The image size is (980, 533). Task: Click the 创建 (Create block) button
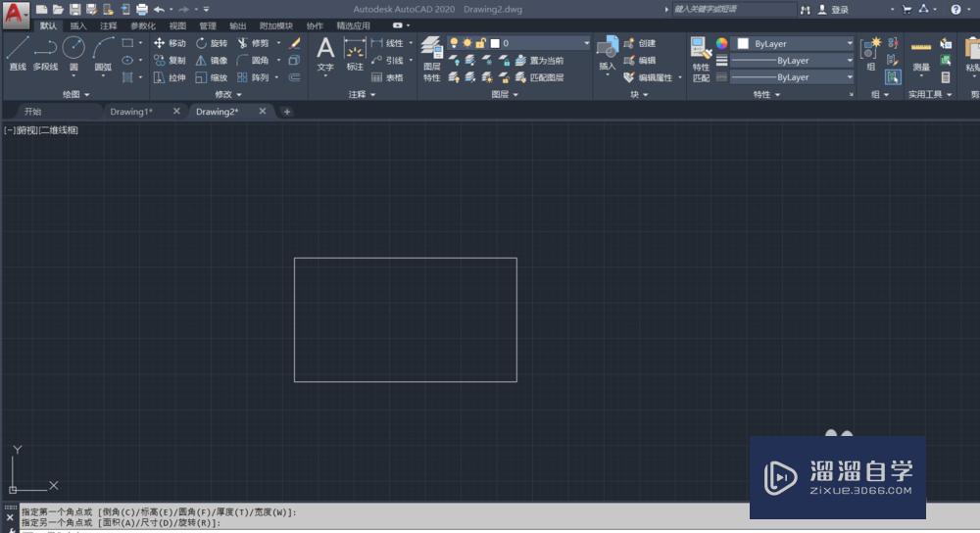pyautogui.click(x=639, y=43)
